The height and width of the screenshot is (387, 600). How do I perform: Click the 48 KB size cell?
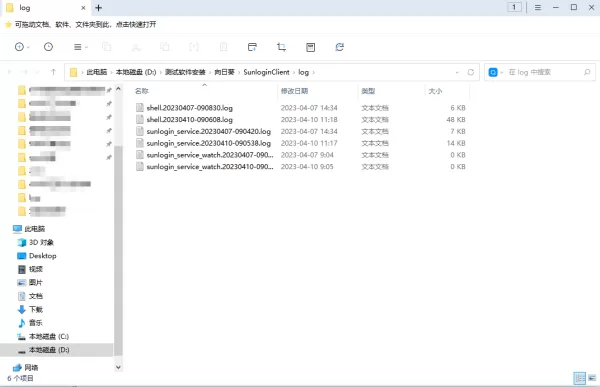click(x=456, y=120)
